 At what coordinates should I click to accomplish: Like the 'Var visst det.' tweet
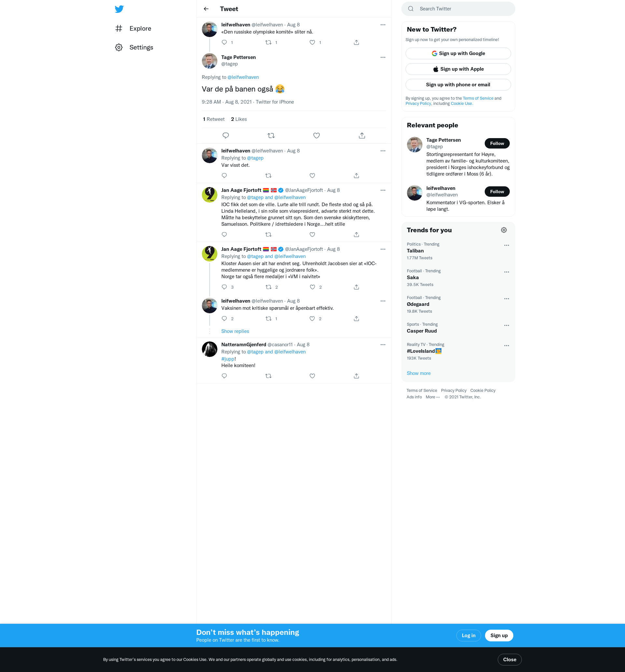(312, 176)
